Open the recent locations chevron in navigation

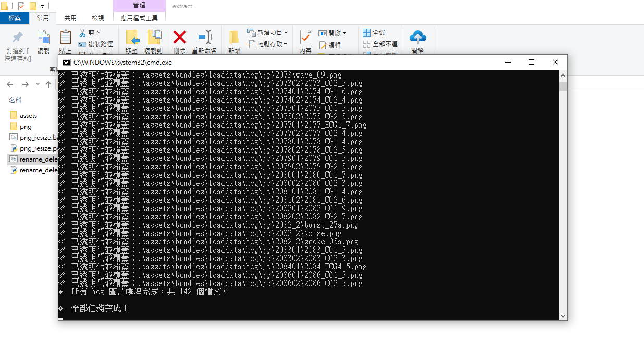click(x=38, y=84)
